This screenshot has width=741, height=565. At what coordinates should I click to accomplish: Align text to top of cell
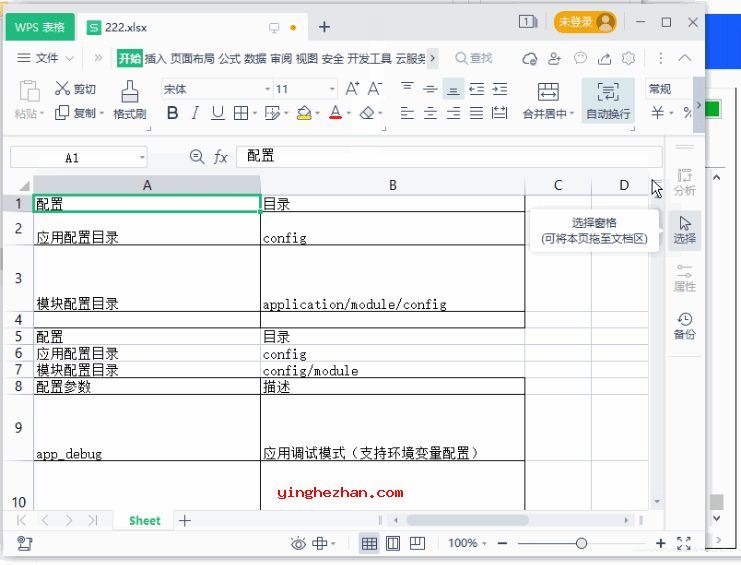point(407,88)
